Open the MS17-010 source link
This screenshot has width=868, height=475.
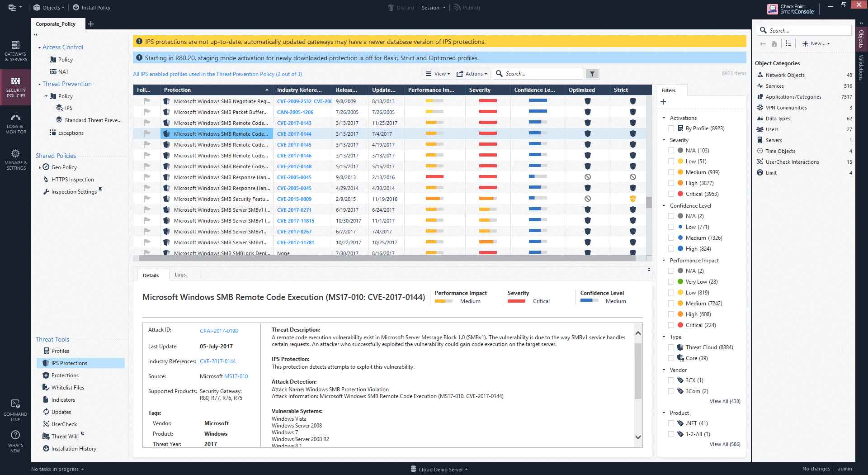click(x=236, y=376)
